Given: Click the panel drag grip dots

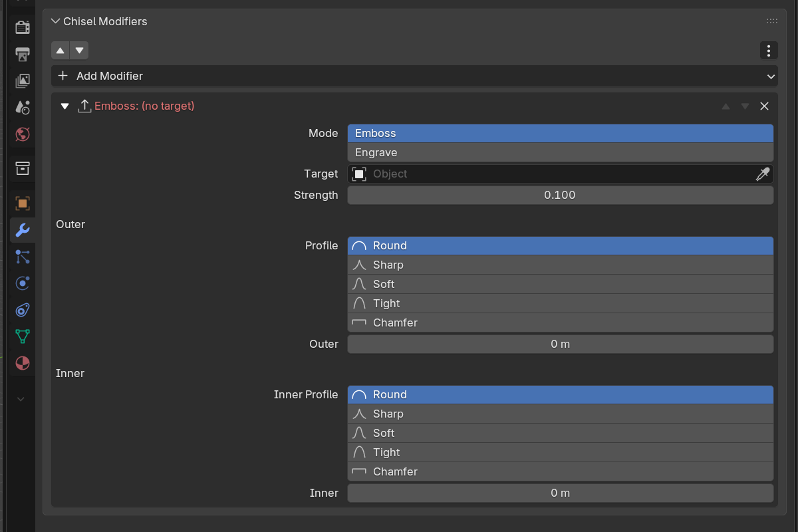Looking at the screenshot, I should (772, 21).
